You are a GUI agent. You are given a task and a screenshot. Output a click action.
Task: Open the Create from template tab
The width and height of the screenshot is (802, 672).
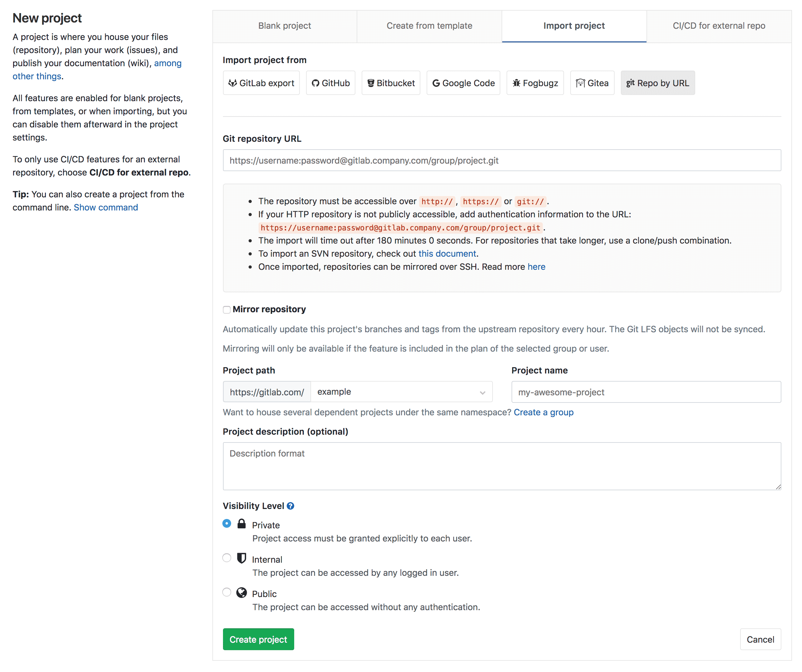pos(429,26)
